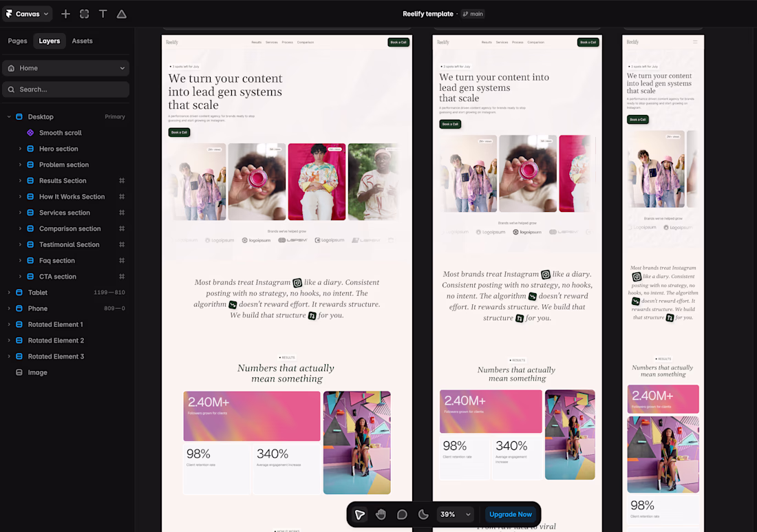Viewport: 757px width, 532px height.
Task: Open the Canvas menu with the Framer logo
Action: tap(27, 14)
